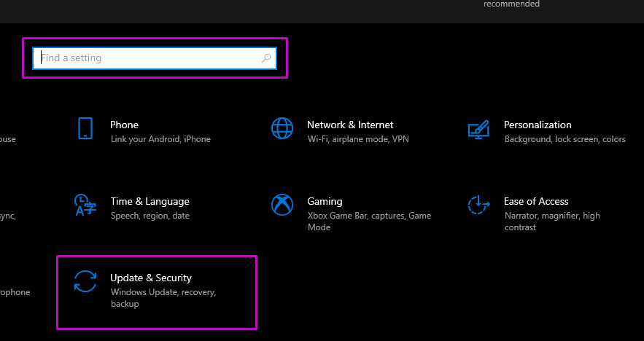Open the Time & Language title
This screenshot has width=644, height=341.
pos(150,202)
